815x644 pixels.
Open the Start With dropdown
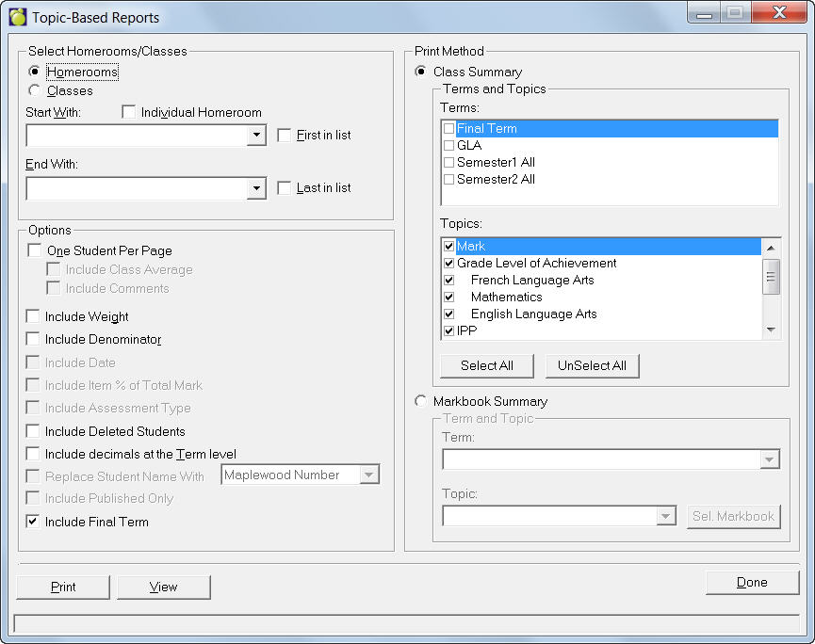click(256, 137)
